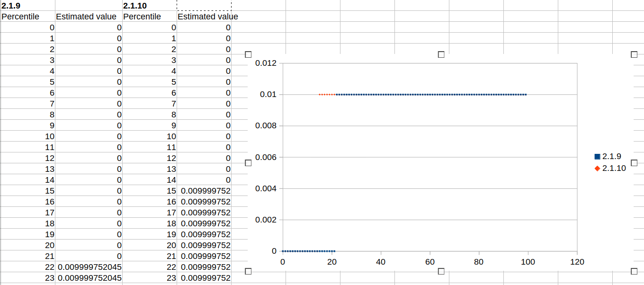Click the blue square legend marker for 2.1.9
The width and height of the screenshot is (644, 285).
tap(597, 157)
